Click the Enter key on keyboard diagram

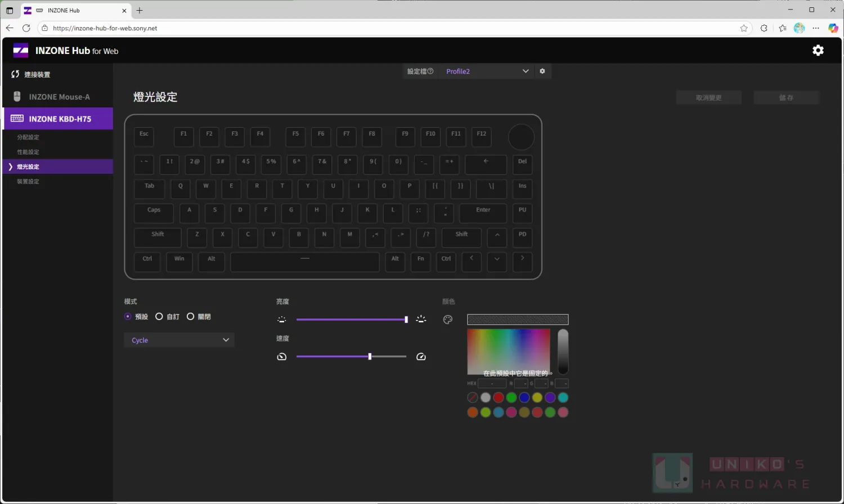[x=483, y=213]
